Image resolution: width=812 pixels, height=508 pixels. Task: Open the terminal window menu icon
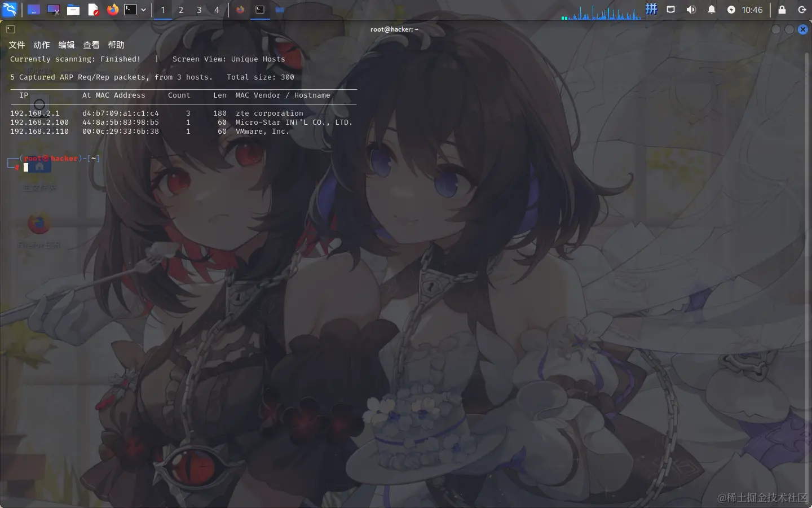coord(11,29)
